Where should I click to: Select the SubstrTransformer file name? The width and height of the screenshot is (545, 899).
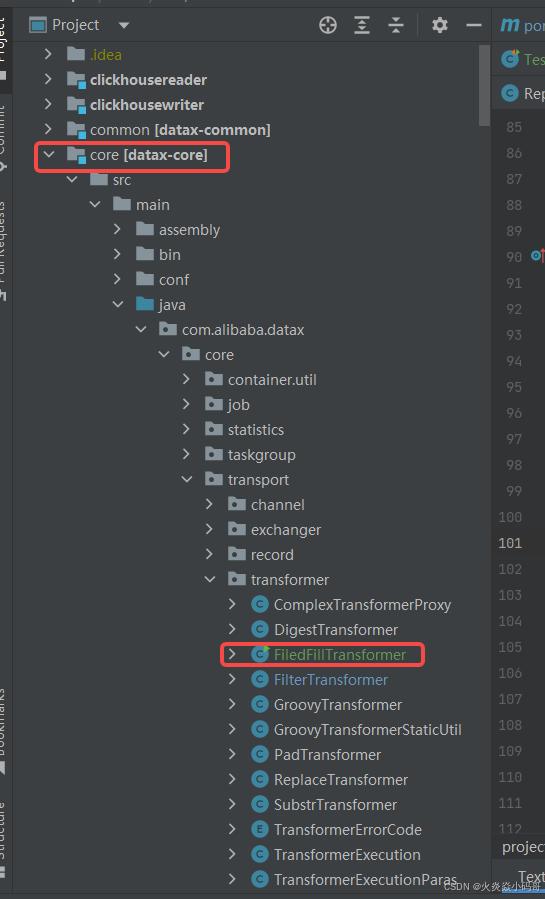(335, 805)
